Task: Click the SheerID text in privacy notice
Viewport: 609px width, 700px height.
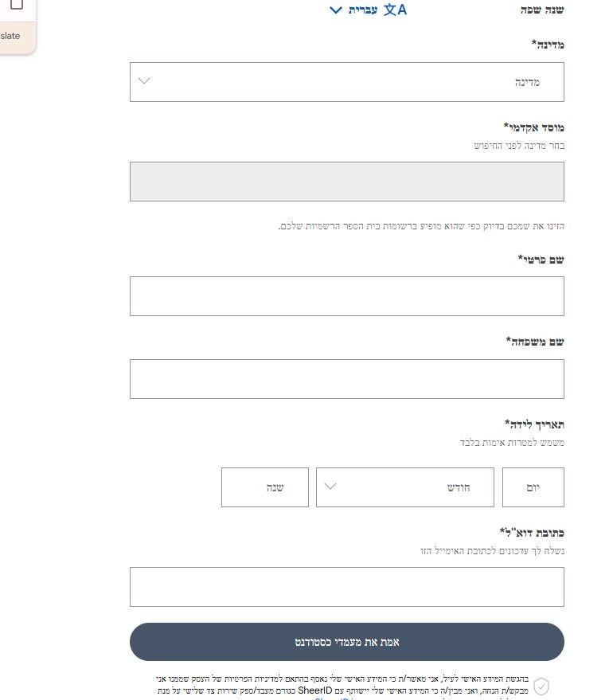Action: 315,690
